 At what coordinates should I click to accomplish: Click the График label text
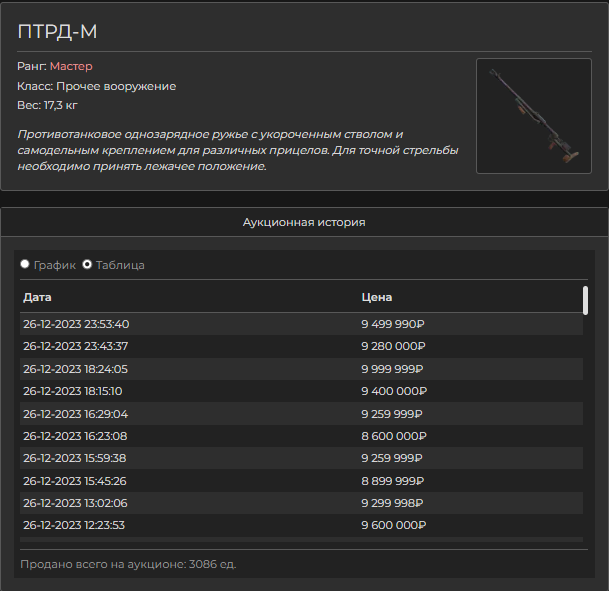(54, 265)
